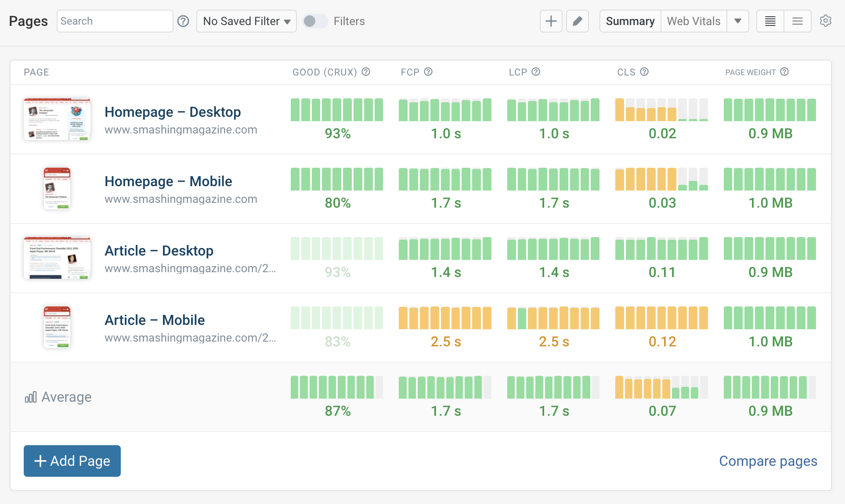Click the FCP column help icon
The height and width of the screenshot is (504, 845).
429,72
